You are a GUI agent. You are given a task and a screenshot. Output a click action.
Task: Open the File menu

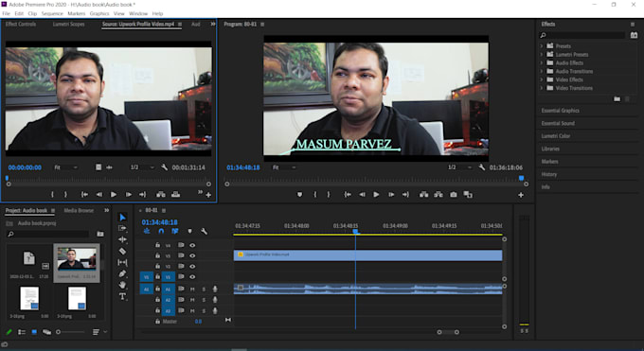(x=7, y=13)
